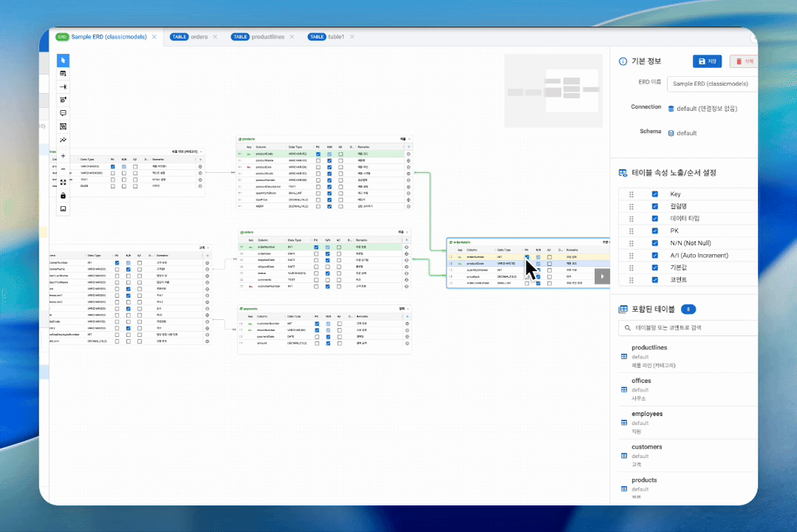Image resolution: width=797 pixels, height=532 pixels.
Task: Open the memo/comment tool
Action: [63, 112]
